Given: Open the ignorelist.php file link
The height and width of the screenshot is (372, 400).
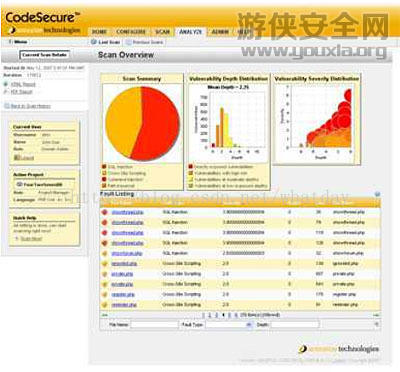Looking at the screenshot, I should point(124,264).
